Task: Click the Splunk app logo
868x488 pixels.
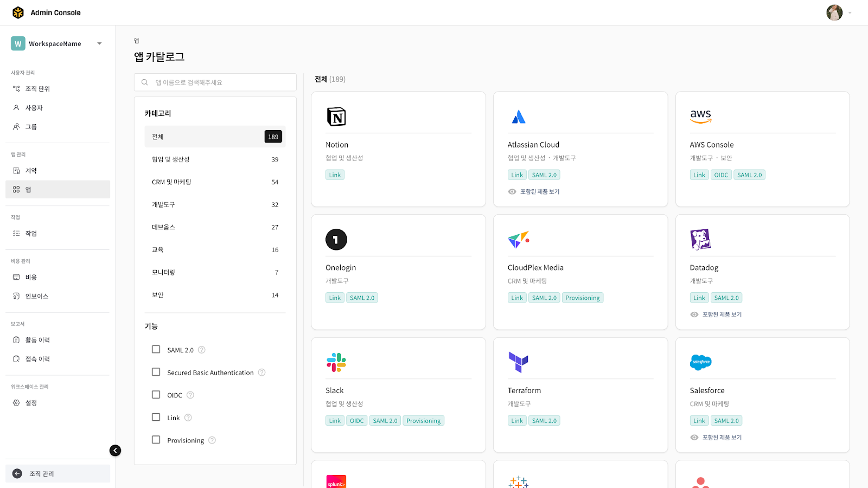Action: 336,482
